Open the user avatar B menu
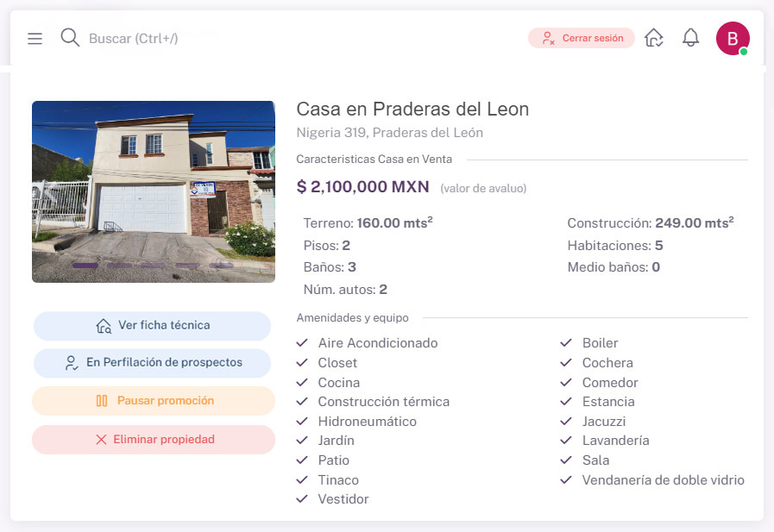 click(733, 38)
